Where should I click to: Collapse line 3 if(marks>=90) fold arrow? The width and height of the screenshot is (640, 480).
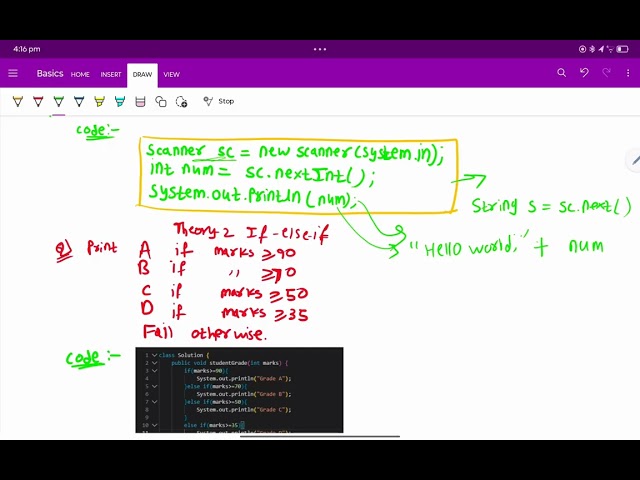pos(154,371)
